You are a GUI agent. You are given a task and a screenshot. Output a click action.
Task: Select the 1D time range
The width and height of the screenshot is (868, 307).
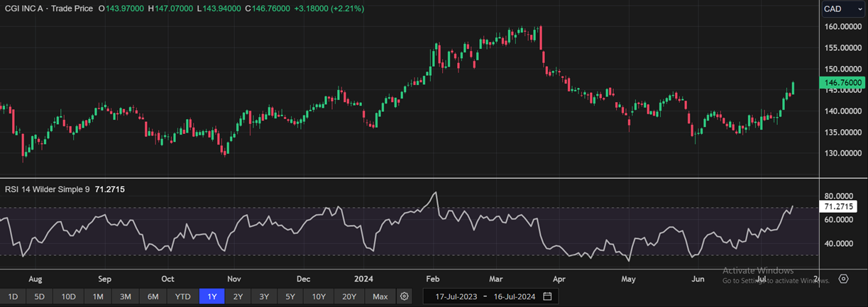(x=13, y=296)
